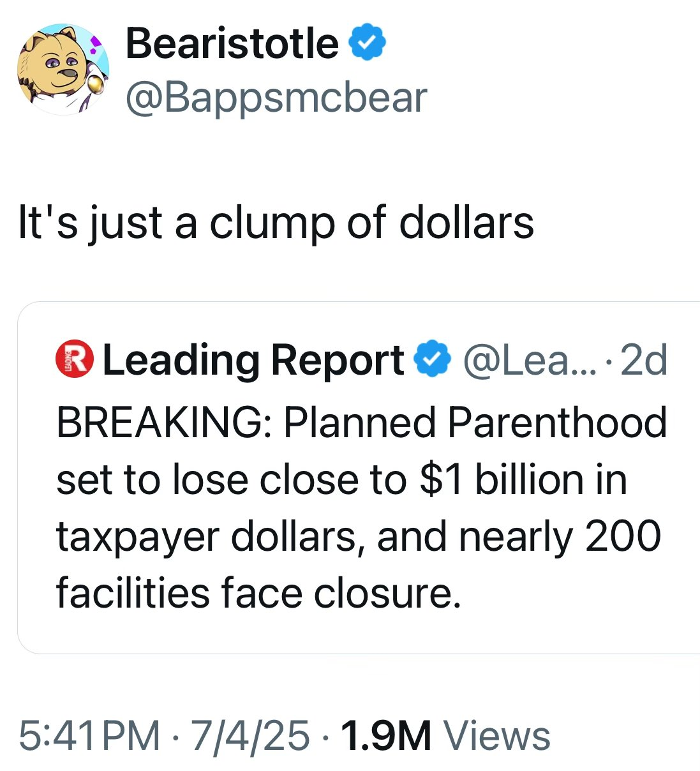700x771 pixels.
Task: Select the "It's just a clump of dollars" text
Action: pyautogui.click(x=276, y=223)
